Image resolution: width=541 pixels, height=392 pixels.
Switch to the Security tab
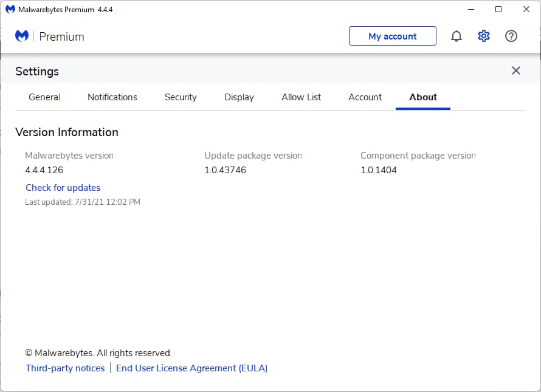(x=181, y=97)
